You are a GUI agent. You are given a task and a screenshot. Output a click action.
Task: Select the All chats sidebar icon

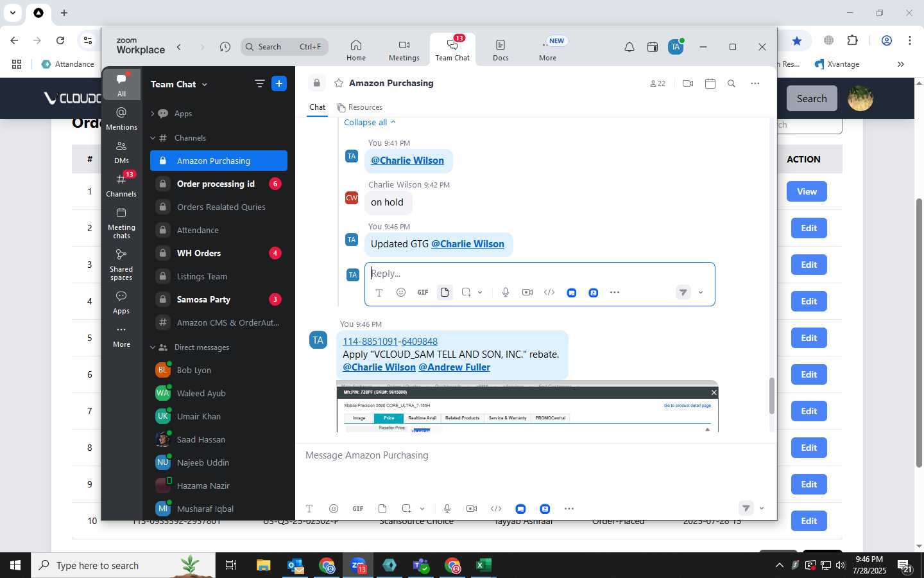point(121,85)
